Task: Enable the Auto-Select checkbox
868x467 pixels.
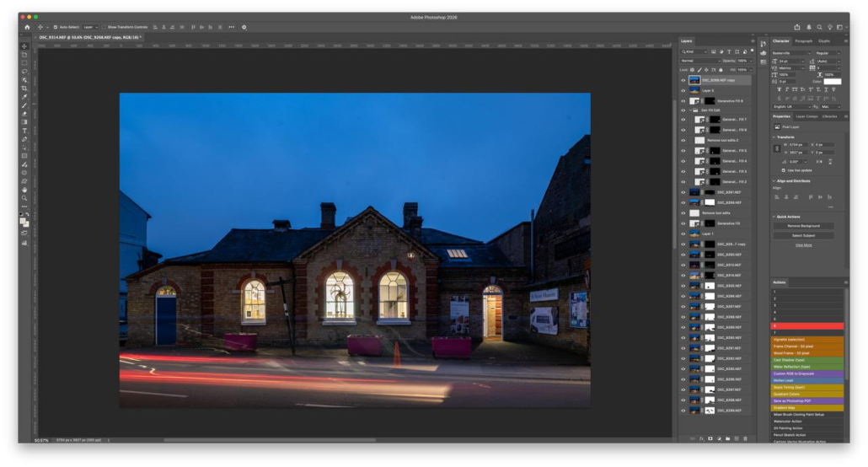Action: pyautogui.click(x=56, y=27)
